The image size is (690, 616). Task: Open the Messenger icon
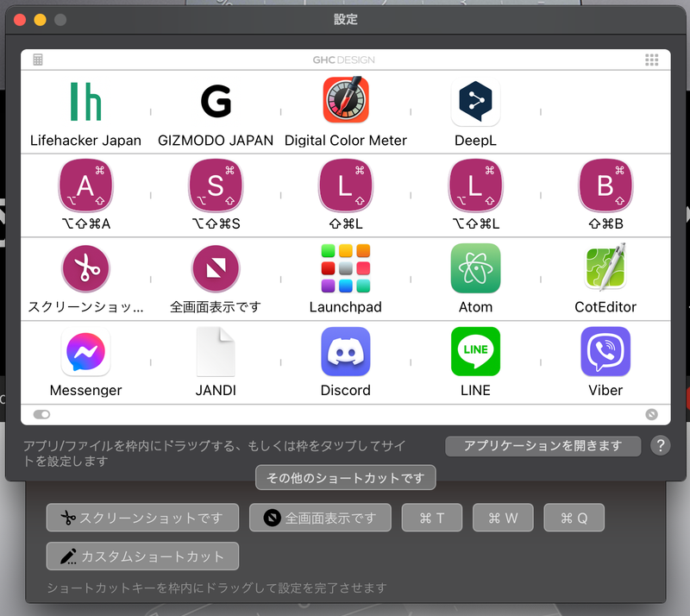[85, 351]
